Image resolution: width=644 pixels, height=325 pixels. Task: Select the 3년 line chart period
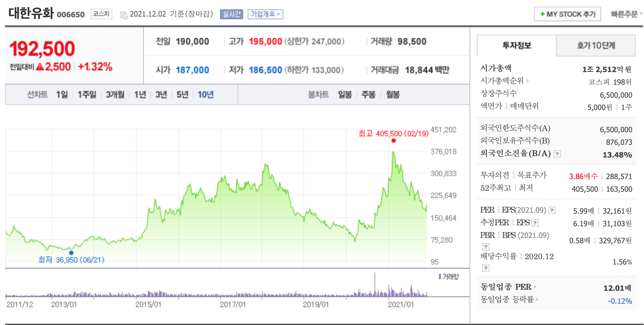coord(161,95)
